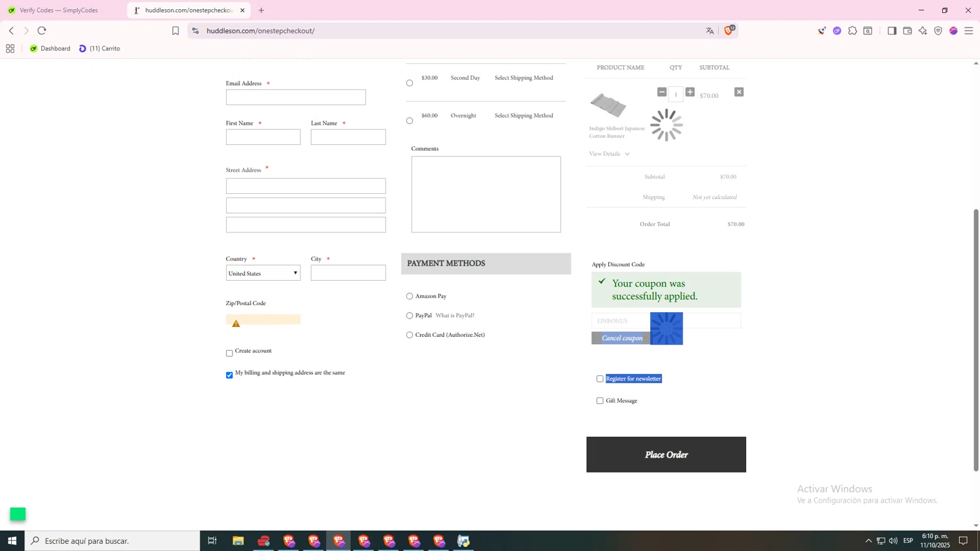Open a new browser tab

pos(261,10)
